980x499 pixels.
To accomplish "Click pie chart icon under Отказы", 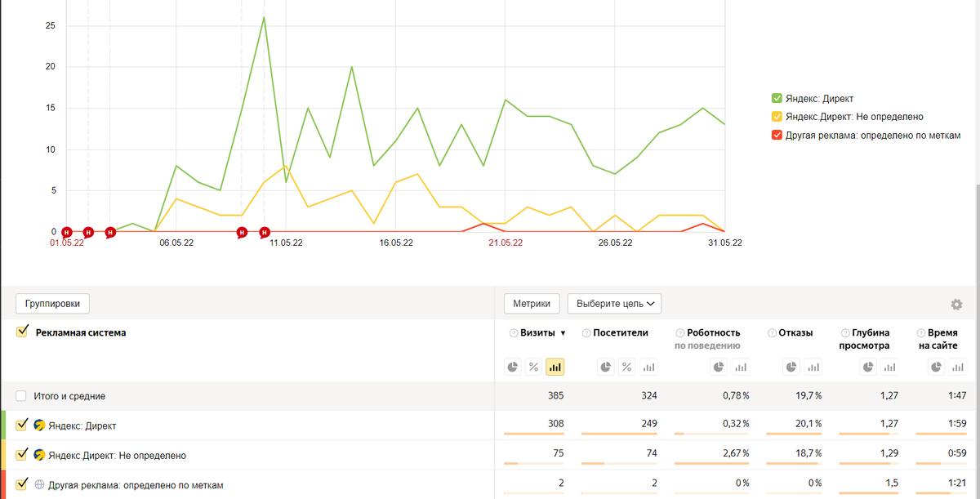I will click(791, 368).
